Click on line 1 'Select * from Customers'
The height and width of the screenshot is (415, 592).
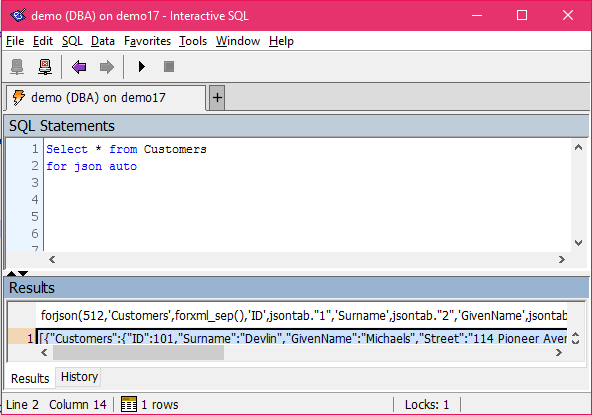[x=126, y=149]
